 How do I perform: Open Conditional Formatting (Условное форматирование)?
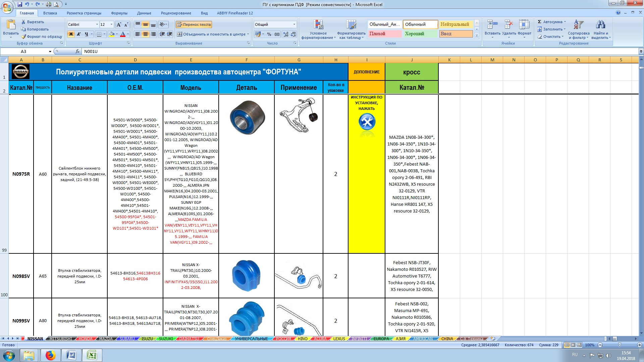318,29
